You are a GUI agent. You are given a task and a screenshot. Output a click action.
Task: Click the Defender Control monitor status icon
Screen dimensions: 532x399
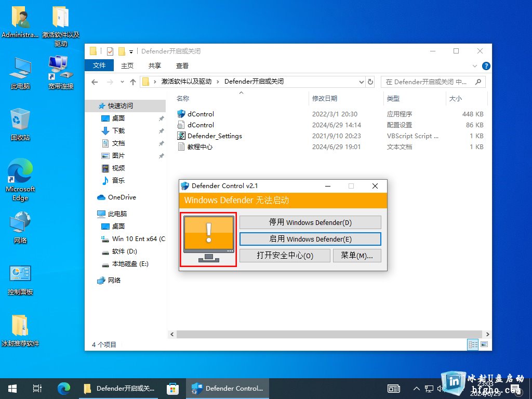pos(208,240)
